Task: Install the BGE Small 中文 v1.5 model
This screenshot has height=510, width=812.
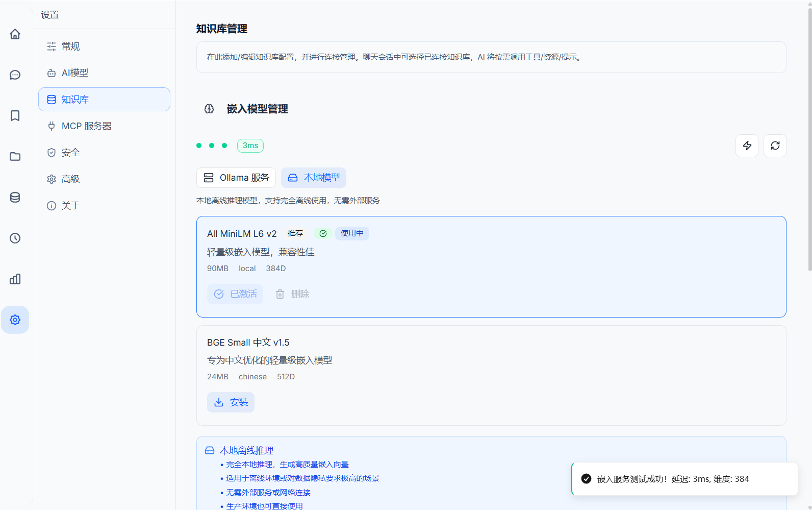Action: click(231, 402)
